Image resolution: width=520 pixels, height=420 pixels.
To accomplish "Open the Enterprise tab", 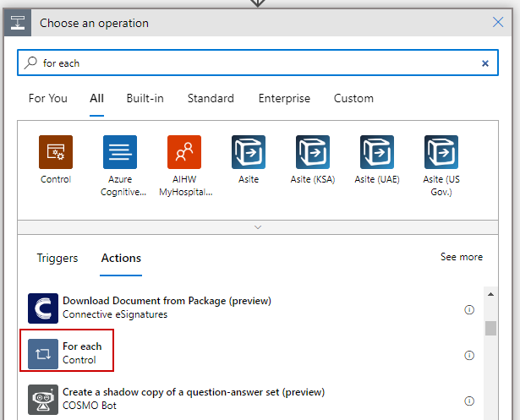I will click(x=284, y=99).
